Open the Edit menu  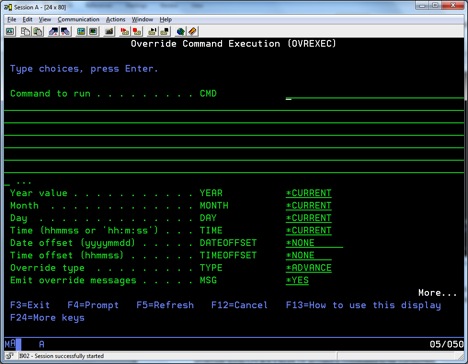tap(27, 19)
